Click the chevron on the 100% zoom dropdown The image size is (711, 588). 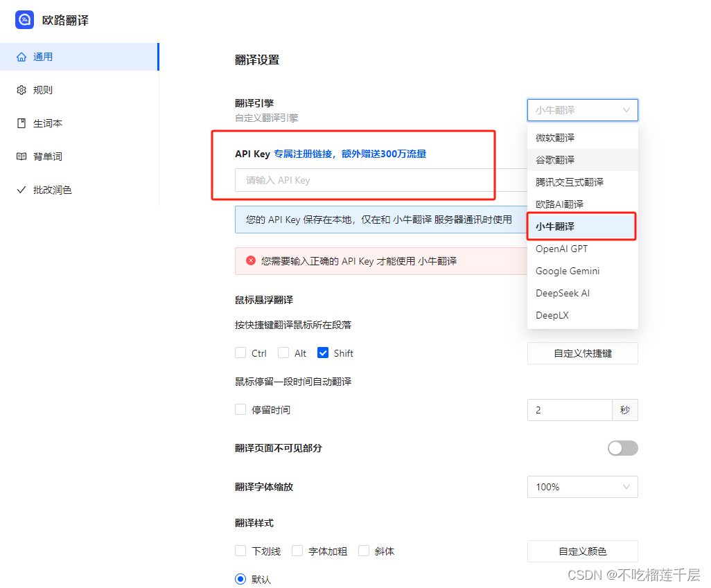pyautogui.click(x=626, y=487)
